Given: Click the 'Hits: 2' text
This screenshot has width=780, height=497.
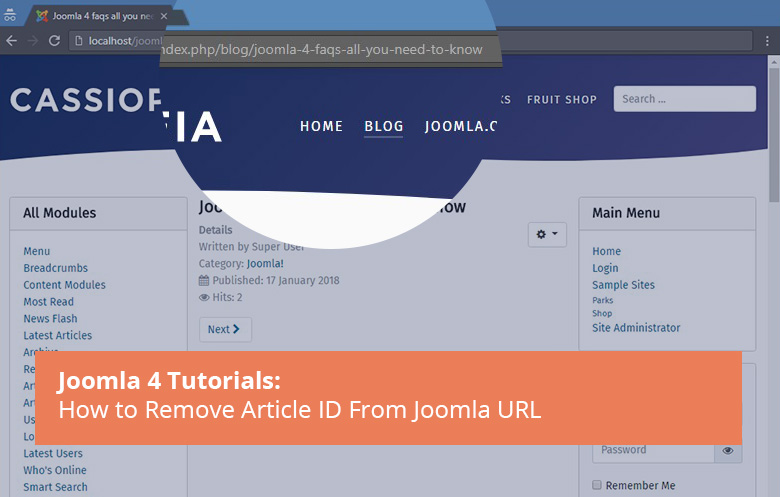Looking at the screenshot, I should [227, 297].
